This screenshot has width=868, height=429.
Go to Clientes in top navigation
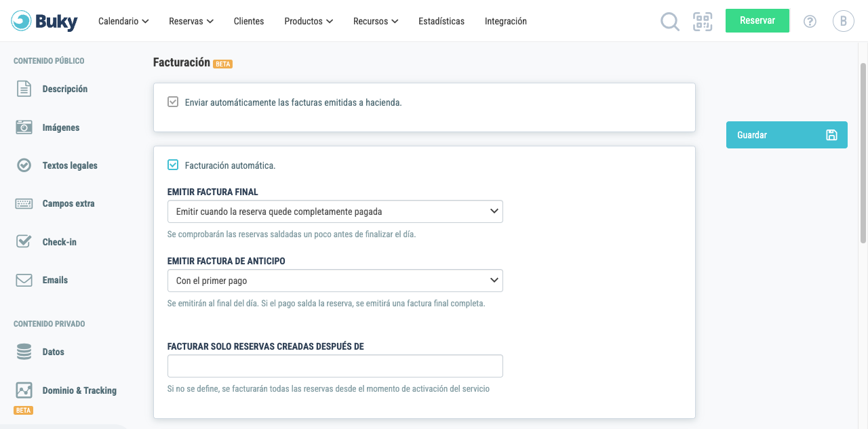click(x=249, y=21)
